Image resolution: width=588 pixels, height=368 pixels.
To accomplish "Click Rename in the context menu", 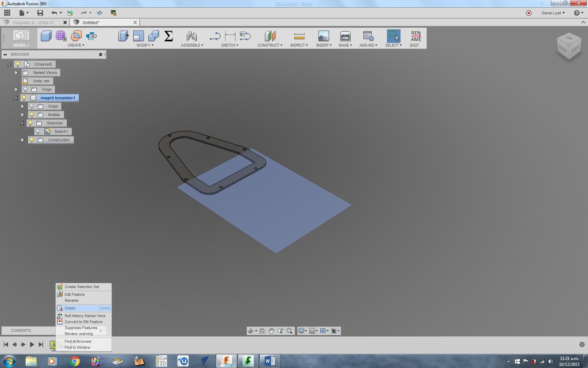I will [84, 300].
